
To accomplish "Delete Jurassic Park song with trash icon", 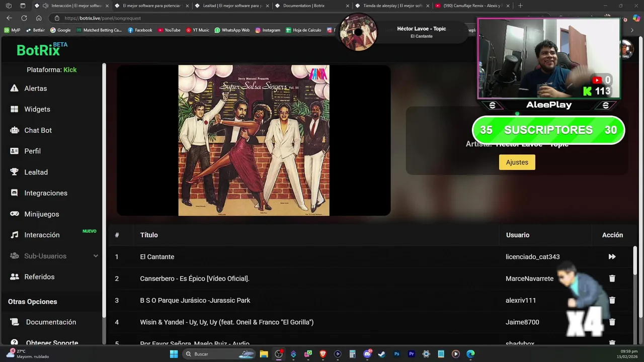I will pyautogui.click(x=612, y=300).
